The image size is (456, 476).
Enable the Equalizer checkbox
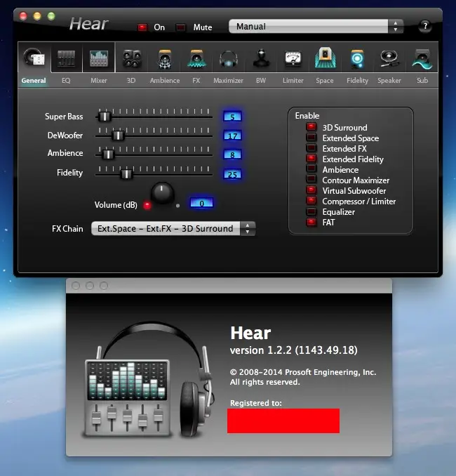(x=311, y=211)
